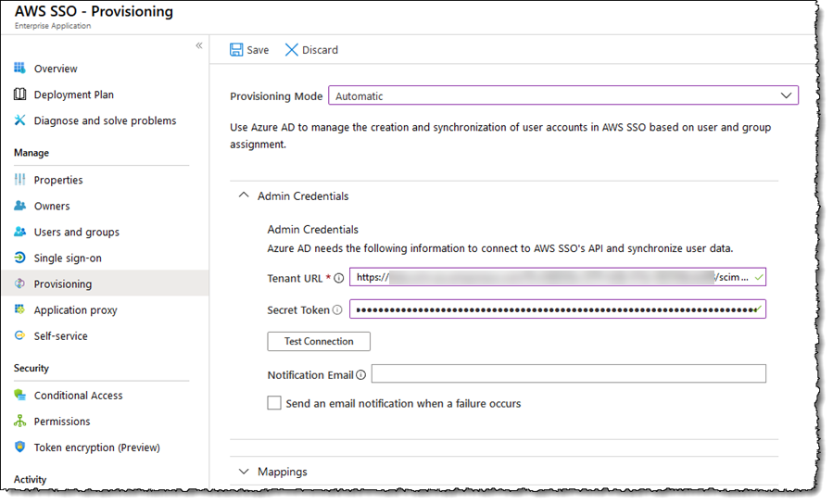
Task: Open Conditional Access settings
Action: 78,395
